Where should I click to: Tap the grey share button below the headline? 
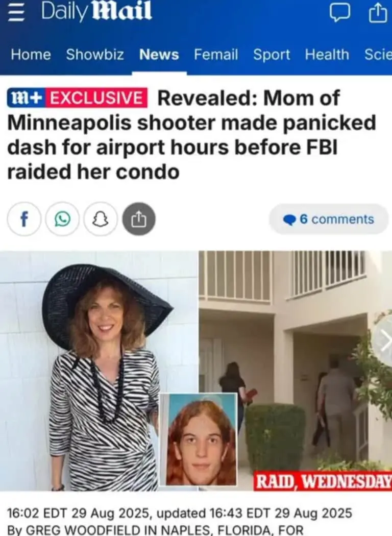coord(139,219)
